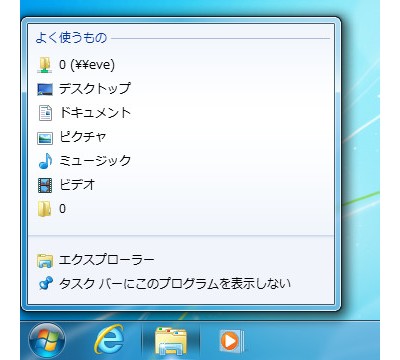Open ピクチャ from the jump list
This screenshot has height=360, width=400.
tap(181, 137)
